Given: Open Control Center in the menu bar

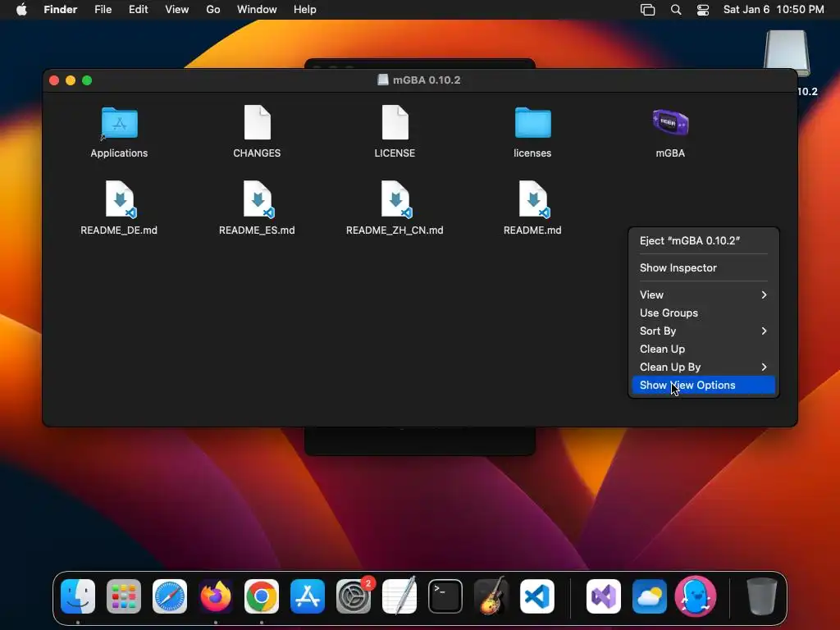Looking at the screenshot, I should click(703, 10).
